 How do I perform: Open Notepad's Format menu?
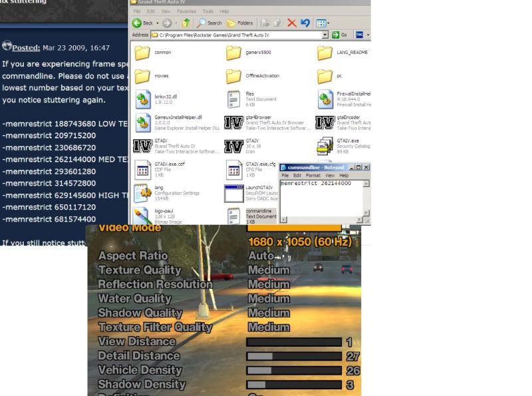313,175
